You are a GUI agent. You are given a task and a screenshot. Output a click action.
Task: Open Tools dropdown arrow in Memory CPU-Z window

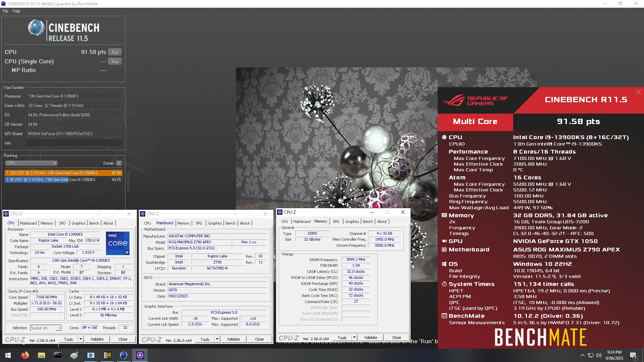tap(354, 338)
